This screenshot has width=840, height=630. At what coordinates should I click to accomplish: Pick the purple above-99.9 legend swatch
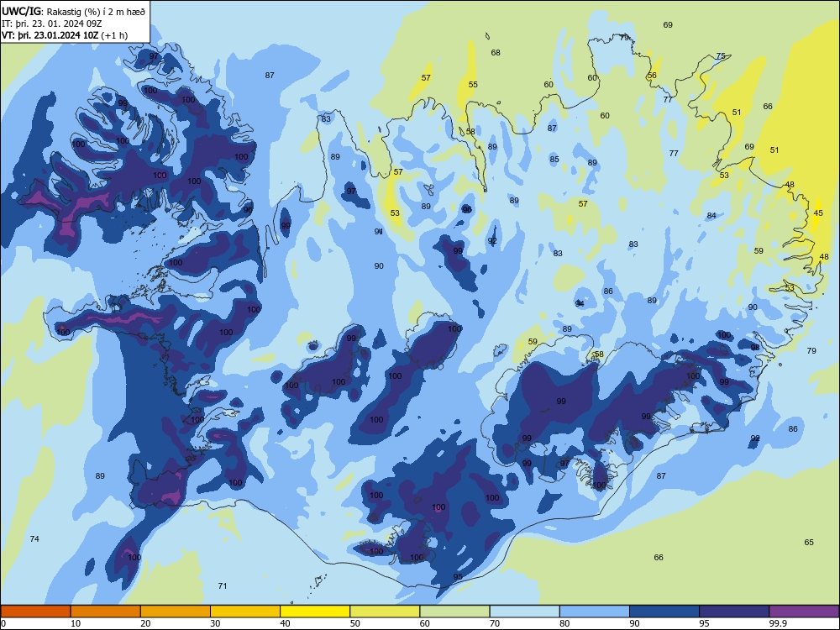click(804, 612)
